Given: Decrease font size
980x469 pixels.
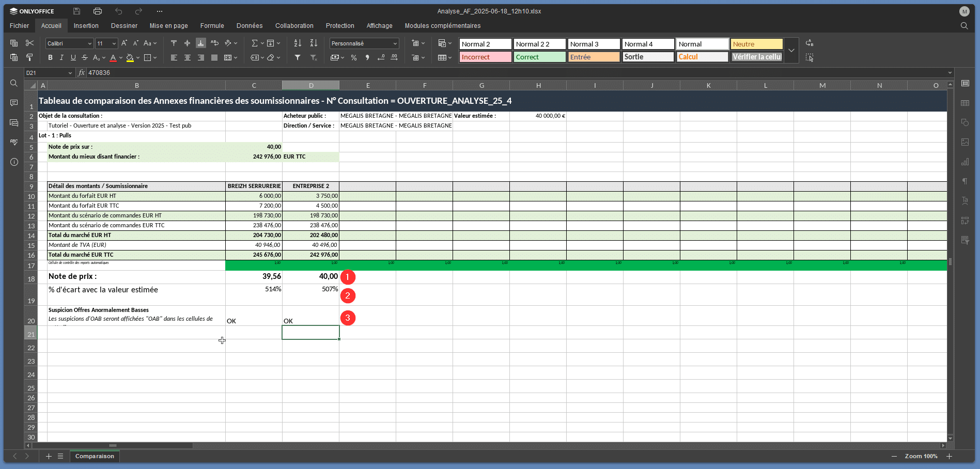Looking at the screenshot, I should [x=136, y=43].
